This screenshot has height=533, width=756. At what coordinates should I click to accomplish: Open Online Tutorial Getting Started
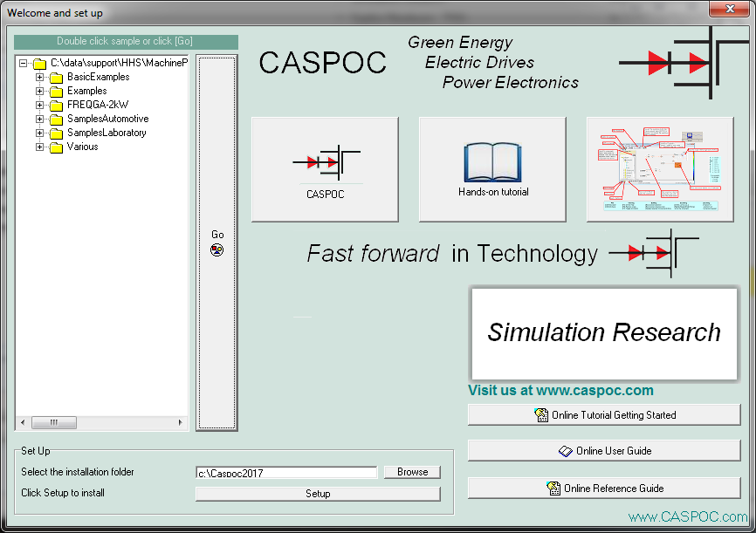pyautogui.click(x=604, y=415)
